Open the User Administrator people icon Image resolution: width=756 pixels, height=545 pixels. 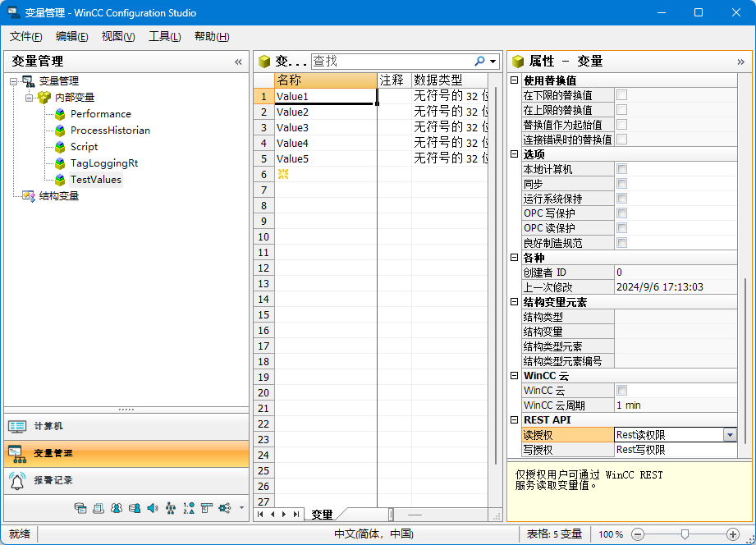coord(117,508)
